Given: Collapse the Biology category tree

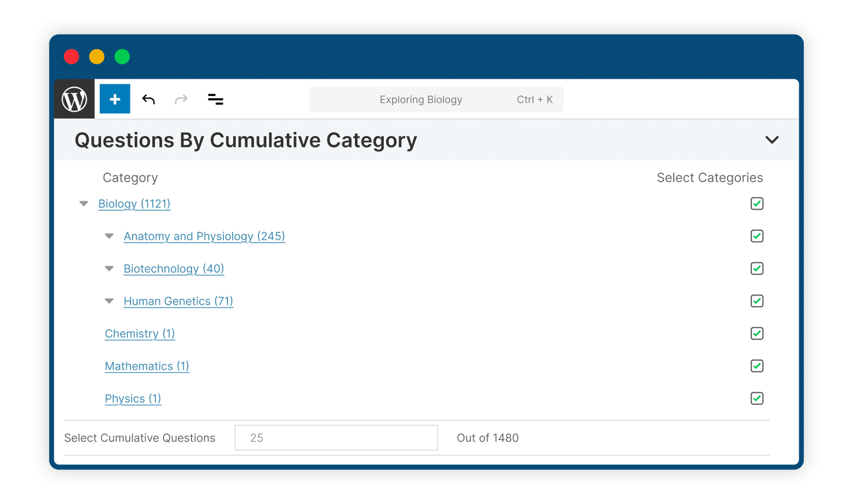Looking at the screenshot, I should click(x=84, y=204).
